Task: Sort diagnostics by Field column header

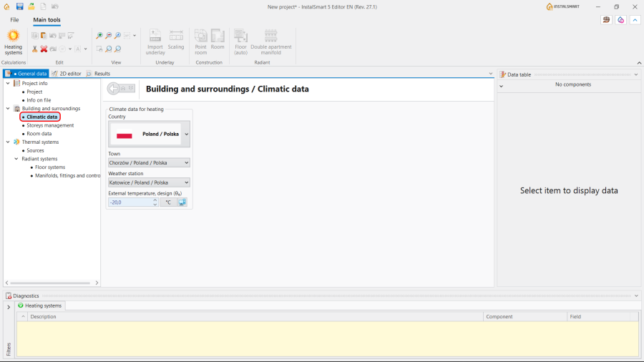Action: pos(598,316)
